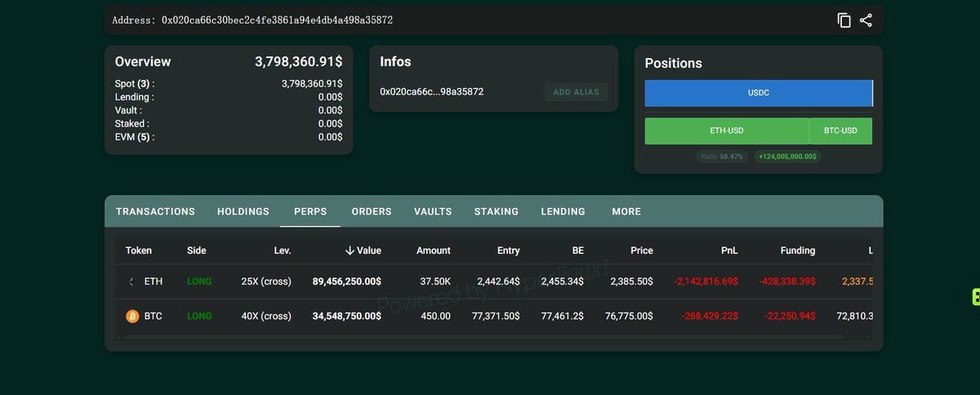The height and width of the screenshot is (395, 980).
Task: Click BTC funding -22,250.94$
Action: [x=790, y=316]
